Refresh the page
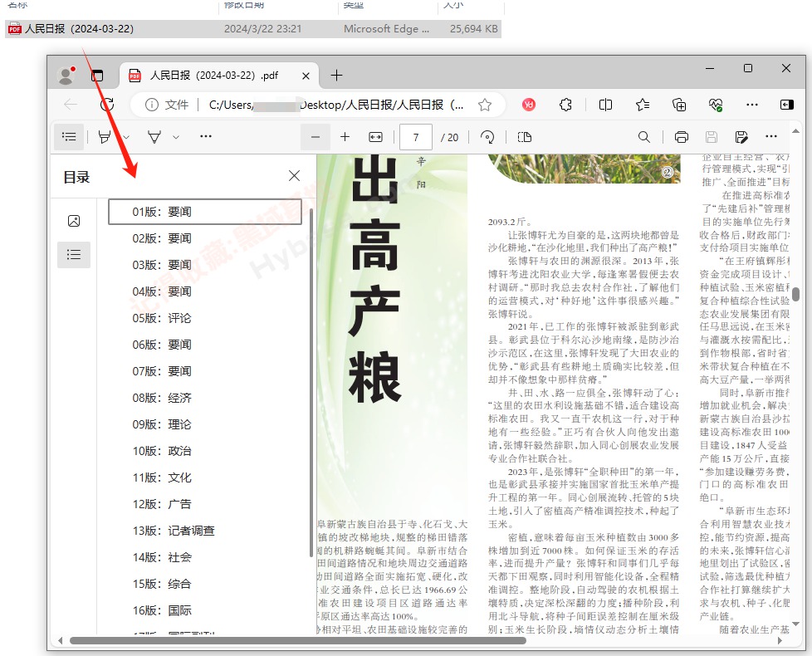 click(107, 105)
